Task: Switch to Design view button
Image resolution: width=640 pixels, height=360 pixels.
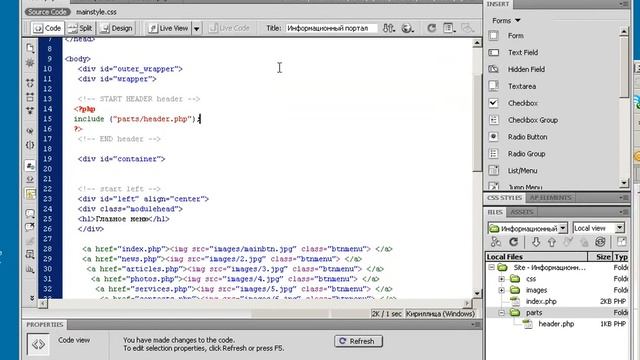Action: [117, 28]
